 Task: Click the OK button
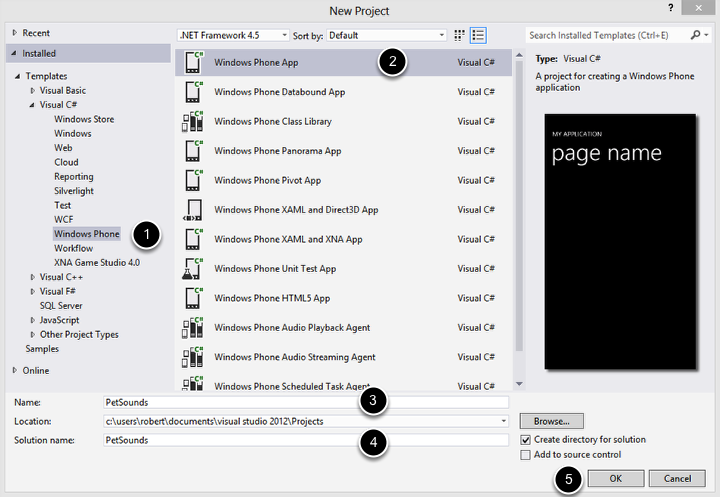[x=616, y=479]
